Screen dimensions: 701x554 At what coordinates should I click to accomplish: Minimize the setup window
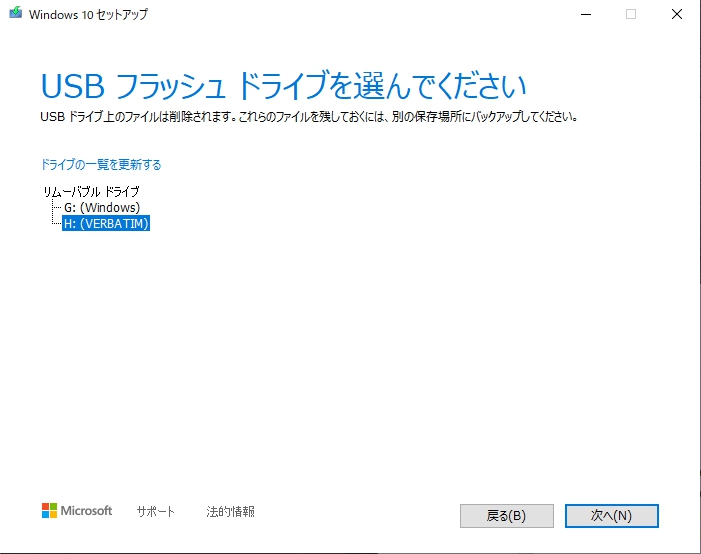(x=586, y=14)
